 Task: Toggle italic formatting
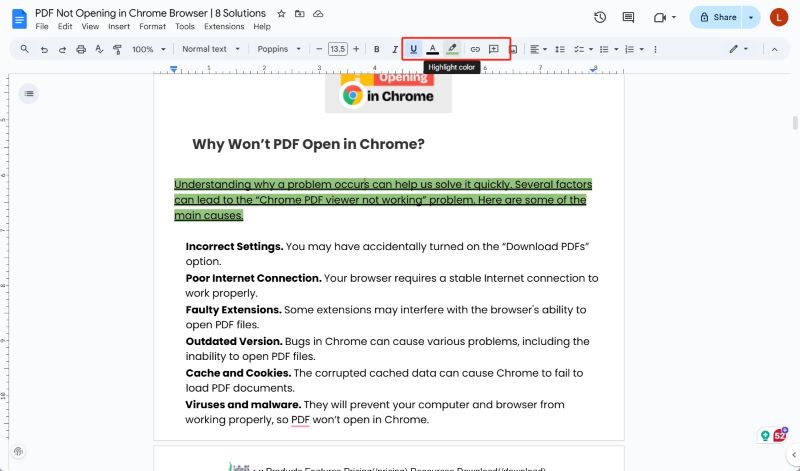394,49
